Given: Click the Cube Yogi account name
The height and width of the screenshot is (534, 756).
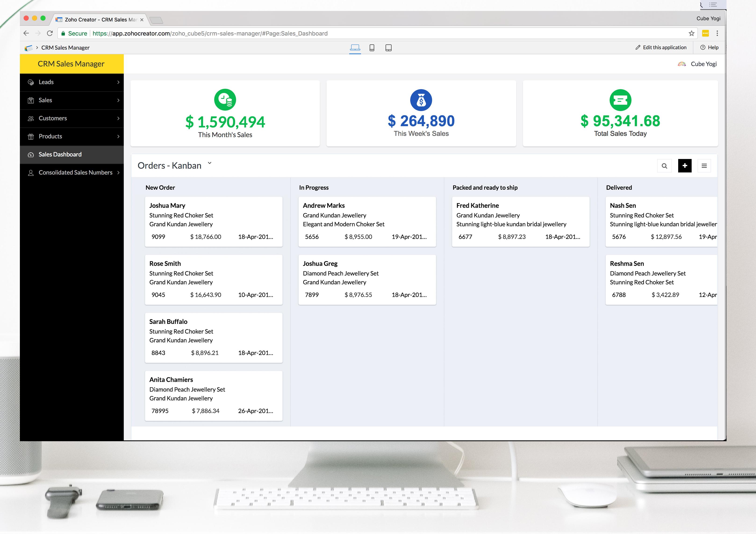Looking at the screenshot, I should point(704,64).
